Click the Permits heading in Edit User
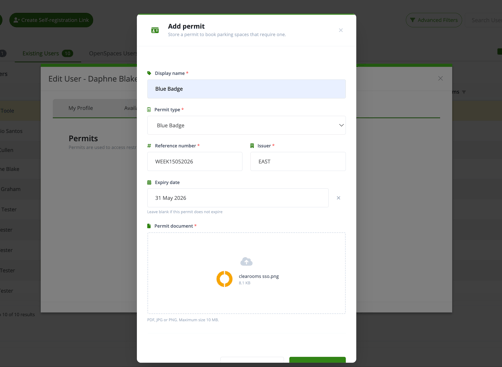The image size is (502, 367). (x=83, y=138)
